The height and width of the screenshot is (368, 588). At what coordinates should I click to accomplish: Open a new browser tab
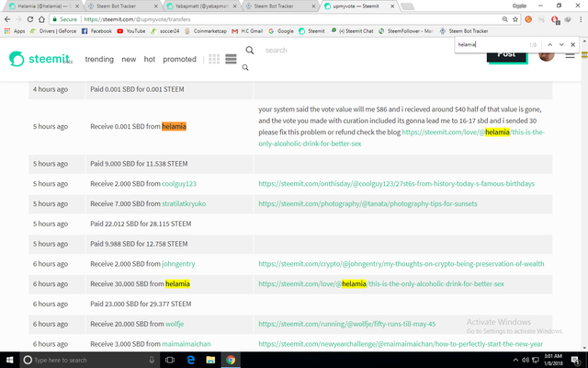tap(407, 6)
